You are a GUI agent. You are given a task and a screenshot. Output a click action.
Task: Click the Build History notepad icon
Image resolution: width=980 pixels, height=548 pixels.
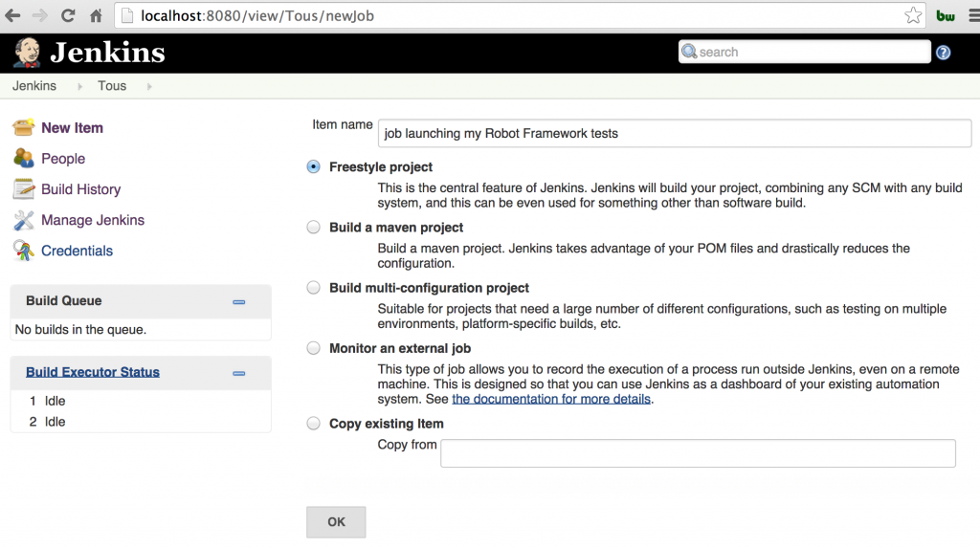coord(24,188)
